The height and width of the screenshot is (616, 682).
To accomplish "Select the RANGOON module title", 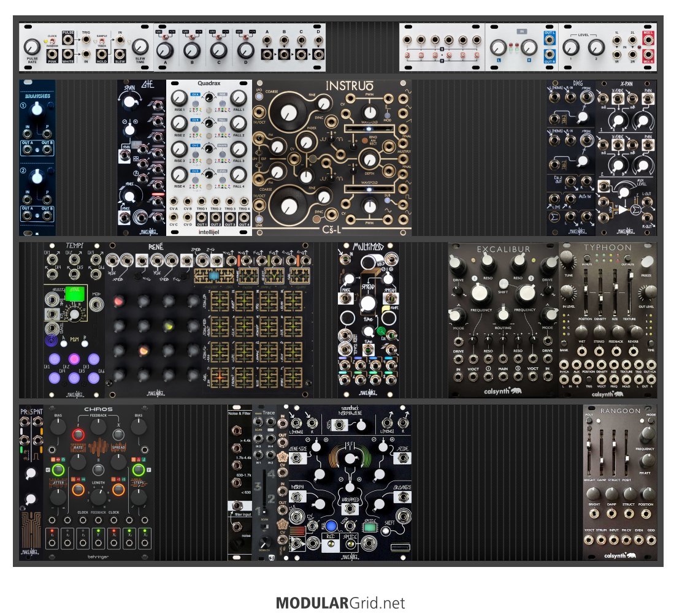I will [x=620, y=411].
